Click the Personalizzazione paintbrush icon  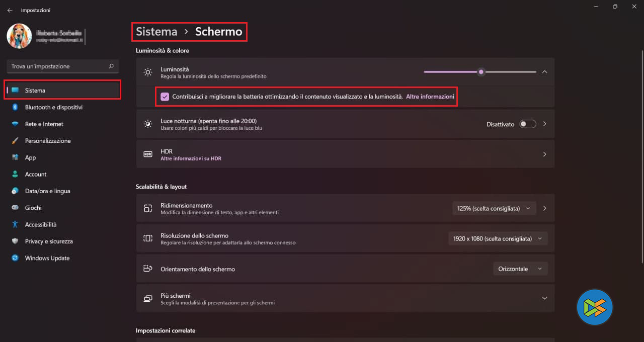[15, 141]
